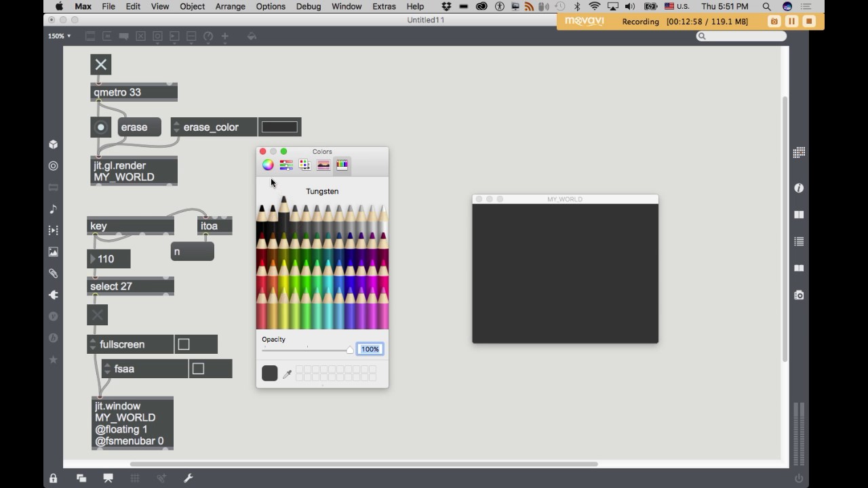Viewport: 868px width, 488px height.
Task: Open the button object dropdown in top toolbar
Action: [x=157, y=36]
